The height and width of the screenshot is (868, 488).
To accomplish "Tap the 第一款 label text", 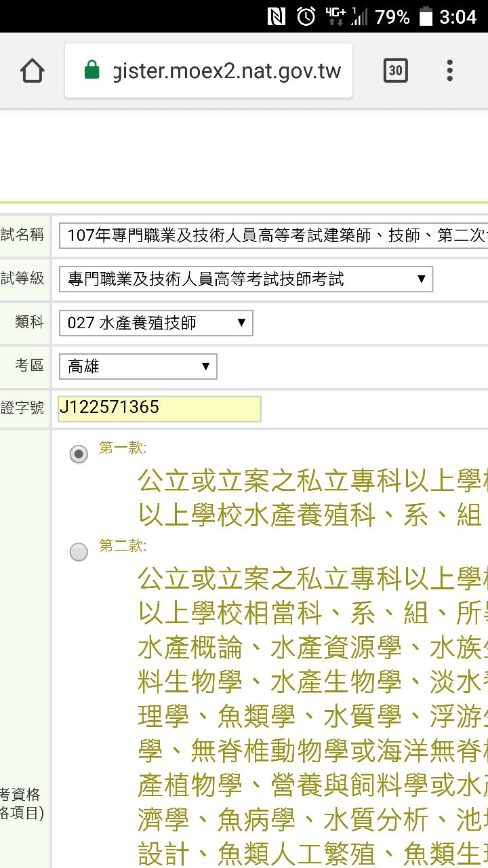I will [x=123, y=448].
